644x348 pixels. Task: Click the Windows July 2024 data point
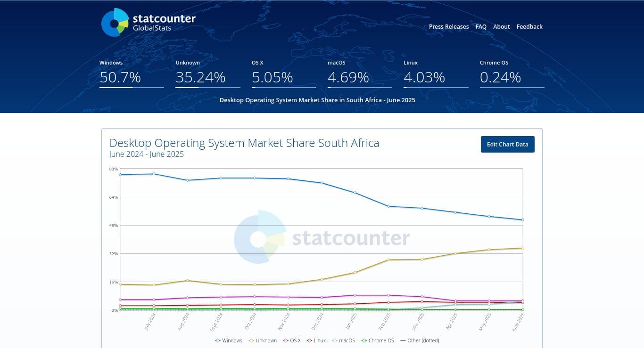coord(154,174)
